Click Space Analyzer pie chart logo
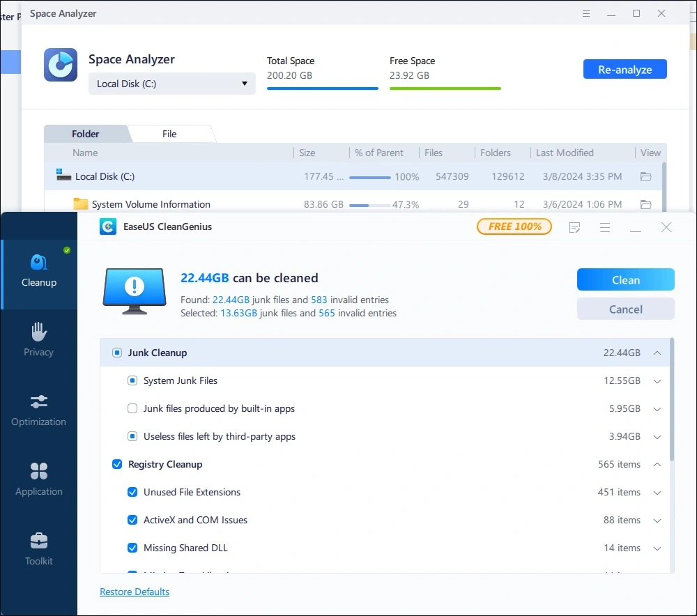This screenshot has height=616, width=697. click(x=61, y=65)
